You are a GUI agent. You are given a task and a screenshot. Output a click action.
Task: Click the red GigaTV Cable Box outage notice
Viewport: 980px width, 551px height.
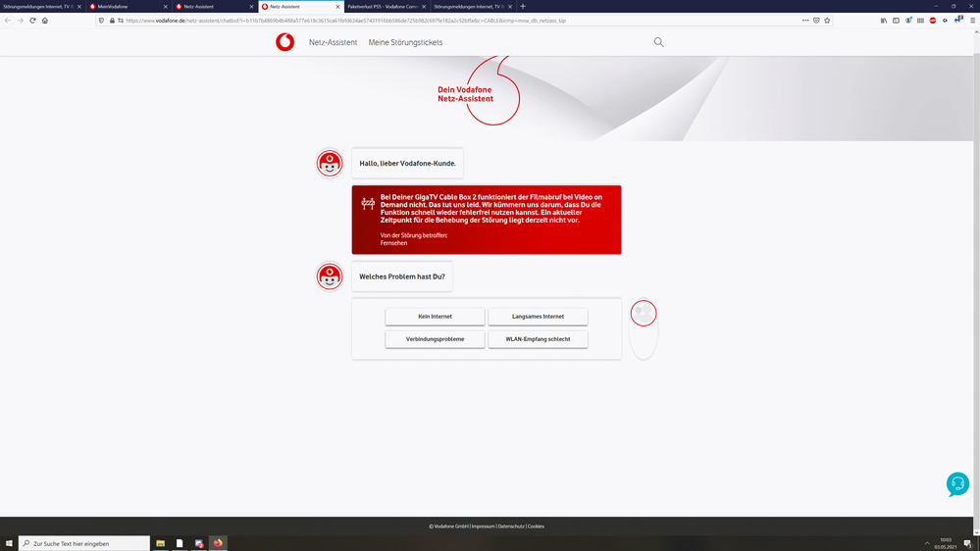point(487,220)
